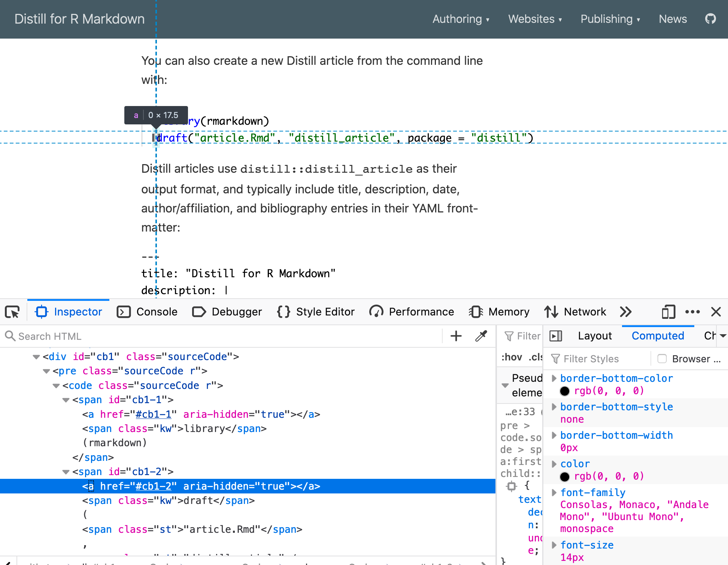
Task: Toggle .cls class panel
Action: point(536,357)
